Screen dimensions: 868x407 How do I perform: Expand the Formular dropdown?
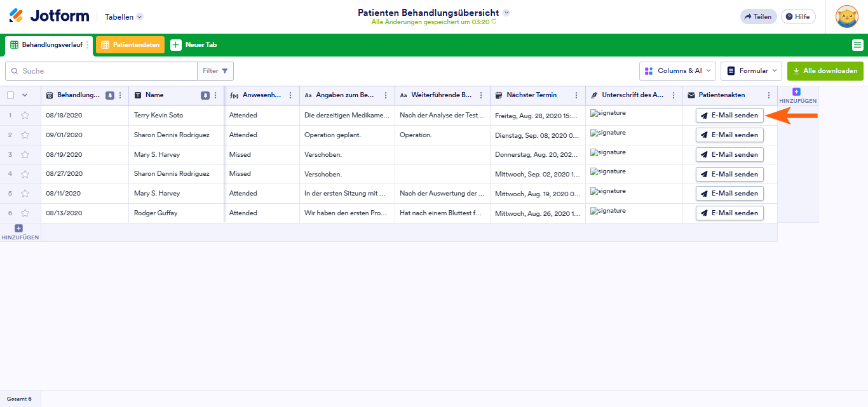click(x=751, y=70)
